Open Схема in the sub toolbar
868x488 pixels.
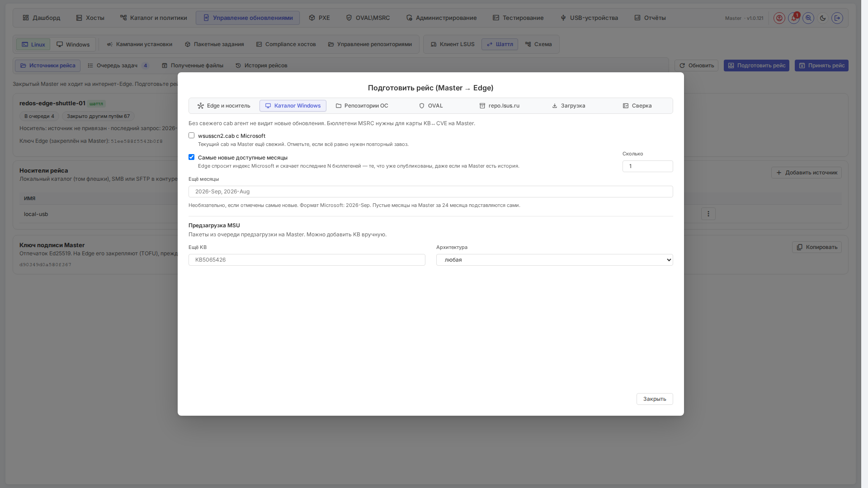tap(538, 44)
